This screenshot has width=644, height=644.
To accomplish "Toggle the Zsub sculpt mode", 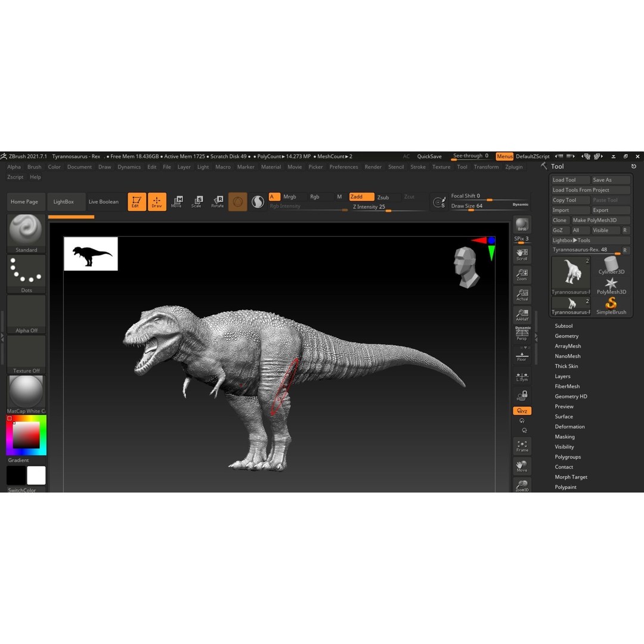I will coord(387,197).
